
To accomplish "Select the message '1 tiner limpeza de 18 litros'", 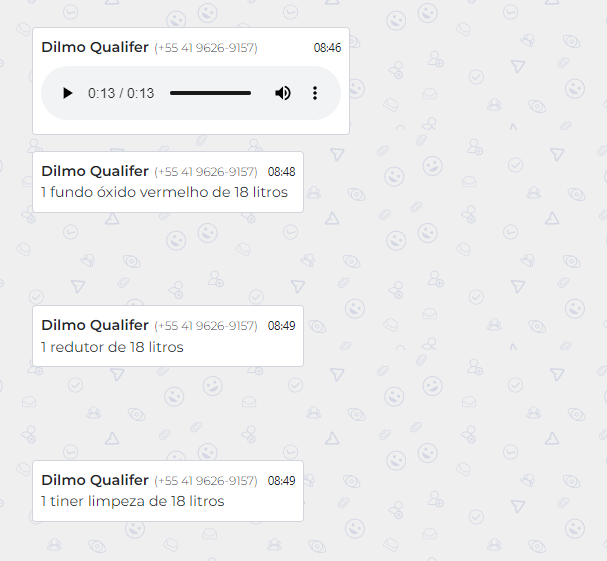I will 133,501.
